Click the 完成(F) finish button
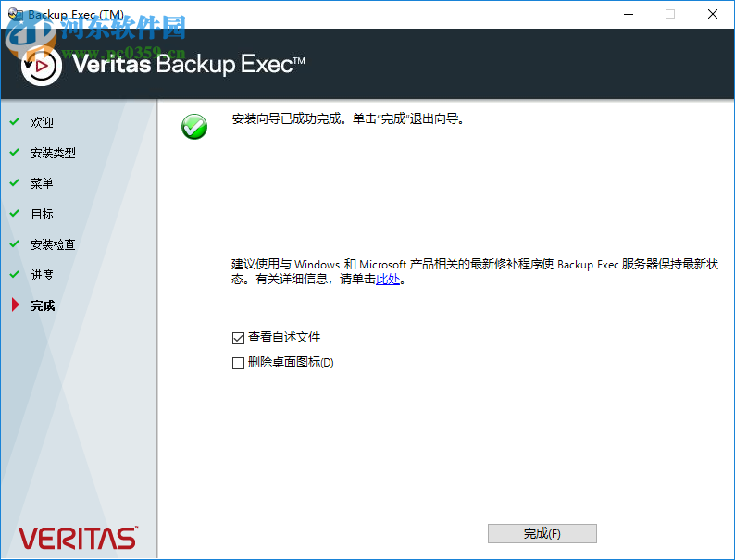Image resolution: width=735 pixels, height=560 pixels. 542,533
